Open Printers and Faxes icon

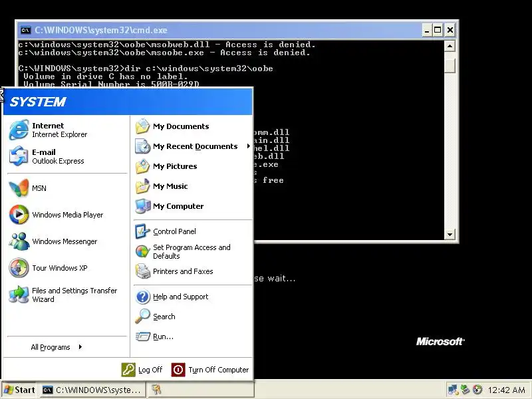point(142,271)
